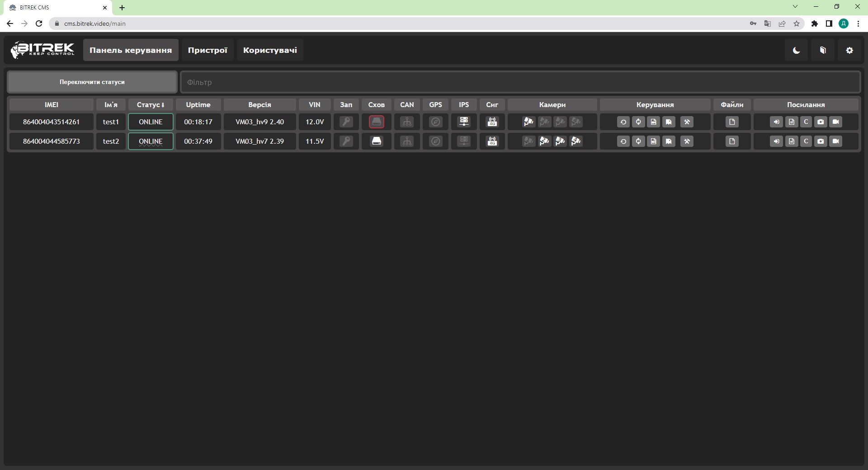Click the photo camera link icon for test2
This screenshot has width=868, height=470.
point(821,141)
